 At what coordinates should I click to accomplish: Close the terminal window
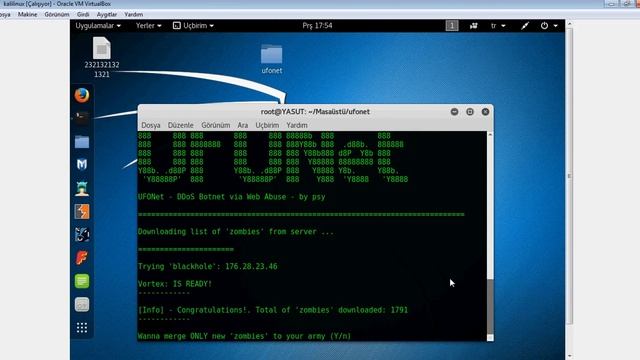click(x=485, y=112)
